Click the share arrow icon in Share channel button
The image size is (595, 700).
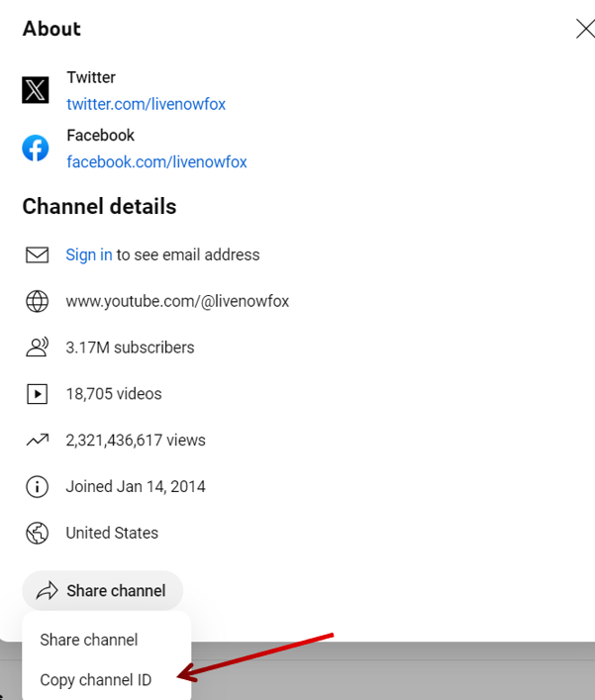coord(47,591)
